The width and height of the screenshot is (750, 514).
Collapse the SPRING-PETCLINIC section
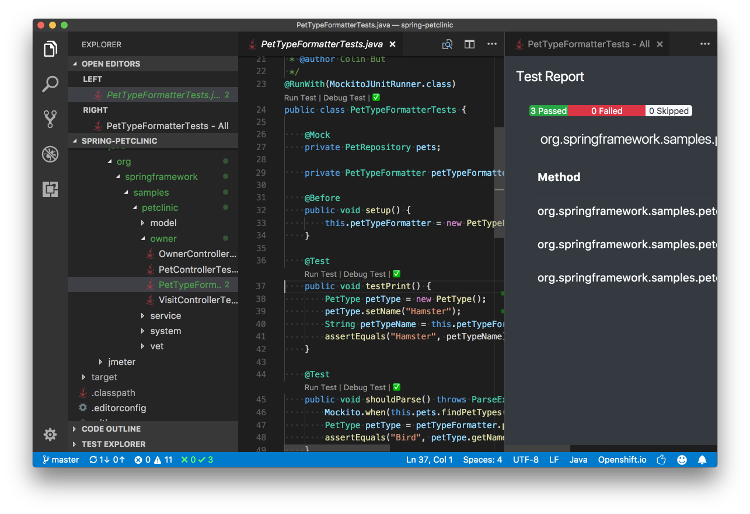click(x=153, y=141)
